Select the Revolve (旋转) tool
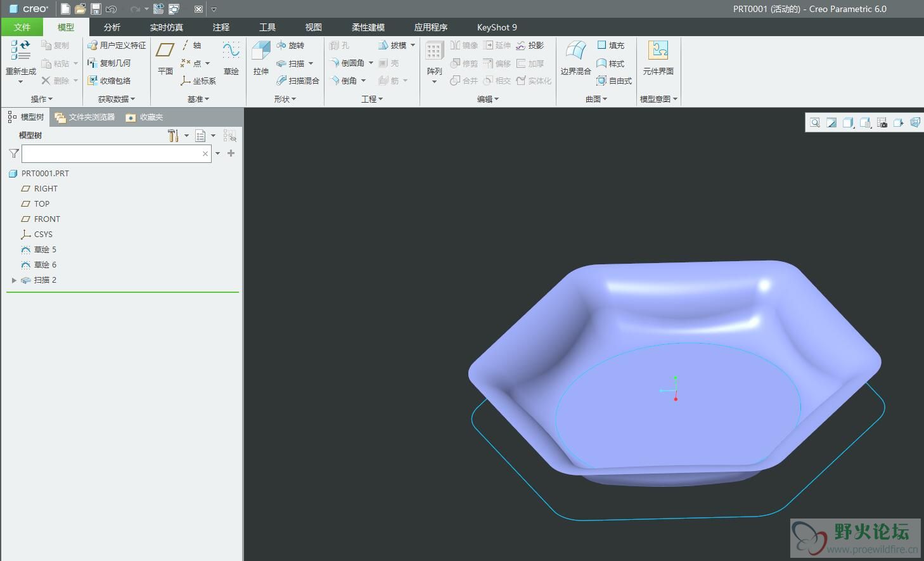 coord(291,46)
